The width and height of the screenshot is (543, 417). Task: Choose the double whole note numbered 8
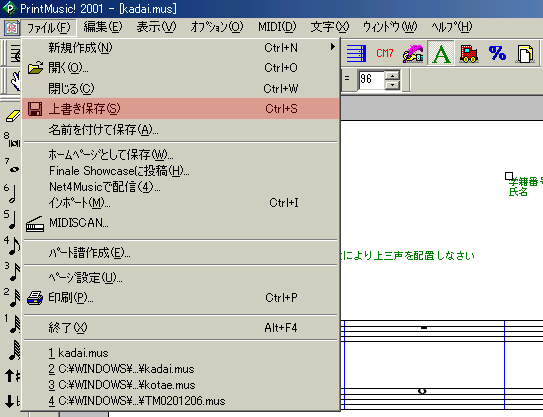[x=12, y=141]
